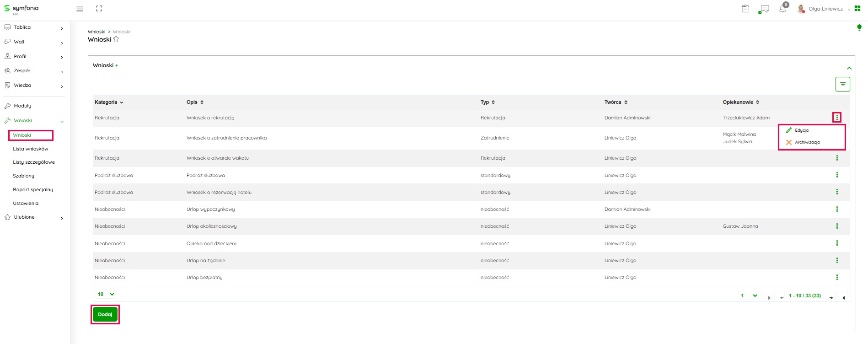This screenshot has width=868, height=344.
Task: Toggle fullscreen mode icon
Action: pyautogui.click(x=99, y=9)
